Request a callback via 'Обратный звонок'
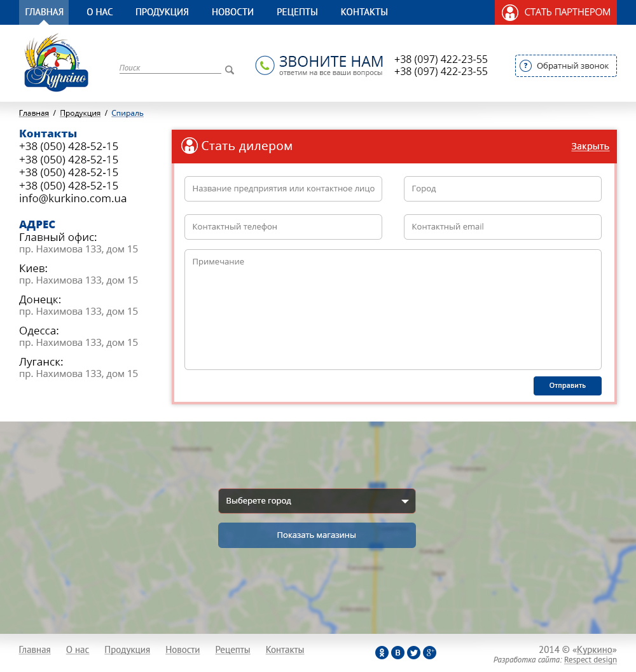 tap(565, 65)
